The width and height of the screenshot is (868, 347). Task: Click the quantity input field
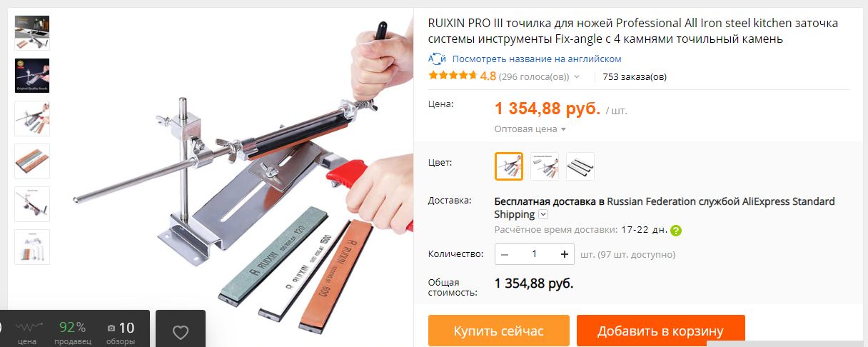(x=535, y=254)
